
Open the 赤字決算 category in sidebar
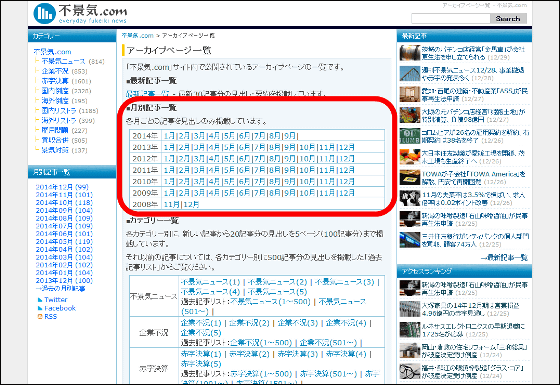pyautogui.click(x=55, y=81)
